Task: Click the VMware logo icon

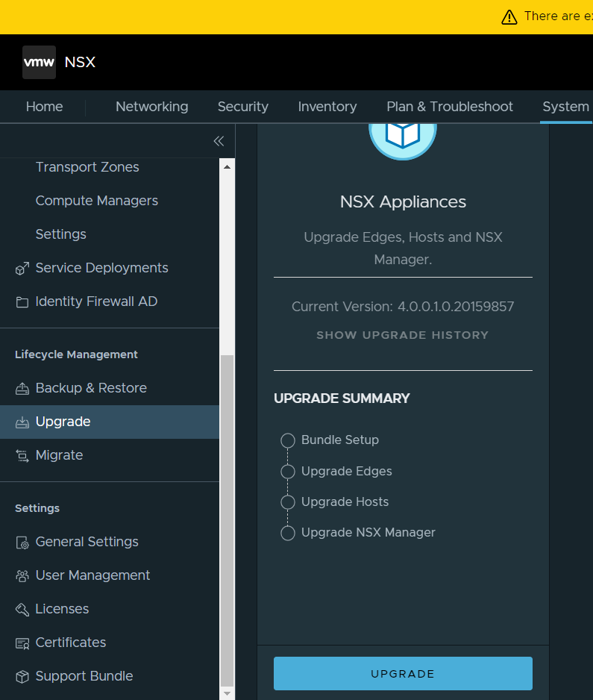Action: (x=40, y=62)
